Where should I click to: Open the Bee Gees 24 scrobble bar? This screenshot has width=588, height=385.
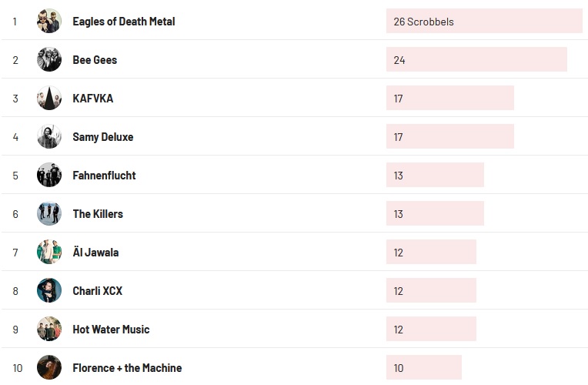pos(476,60)
